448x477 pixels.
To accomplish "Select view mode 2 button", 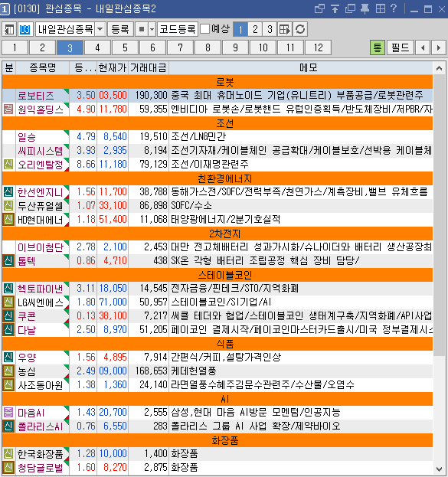I will (255, 30).
